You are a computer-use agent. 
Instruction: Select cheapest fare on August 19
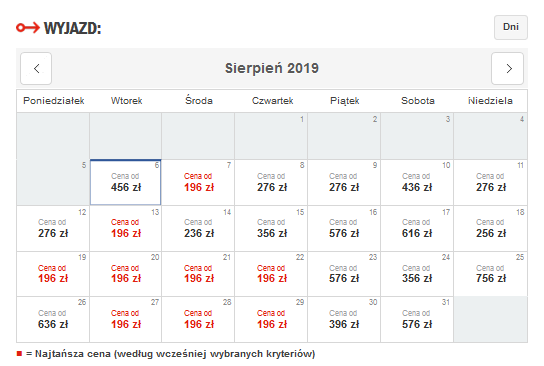coord(53,274)
